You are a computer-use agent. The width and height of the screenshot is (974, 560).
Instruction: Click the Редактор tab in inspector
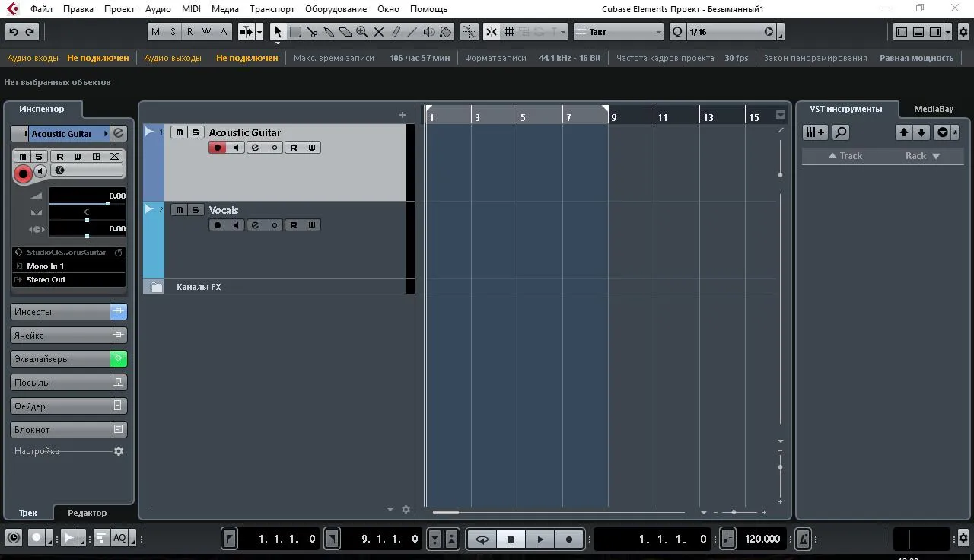(x=87, y=513)
